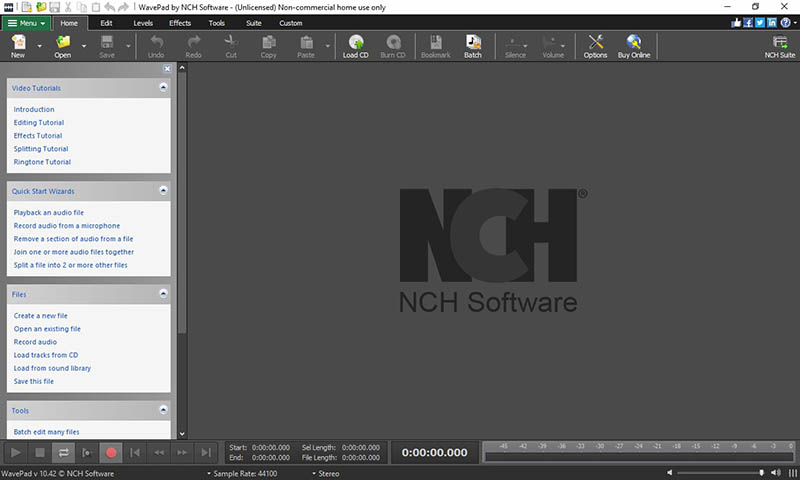This screenshot has width=800, height=480.
Task: Open the Editing Tutorial link
Action: coord(39,123)
